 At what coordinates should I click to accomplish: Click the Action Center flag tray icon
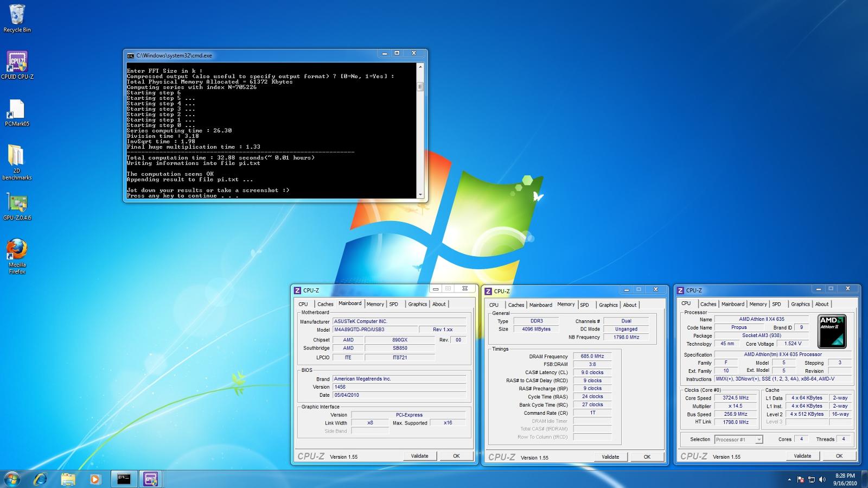(800, 479)
